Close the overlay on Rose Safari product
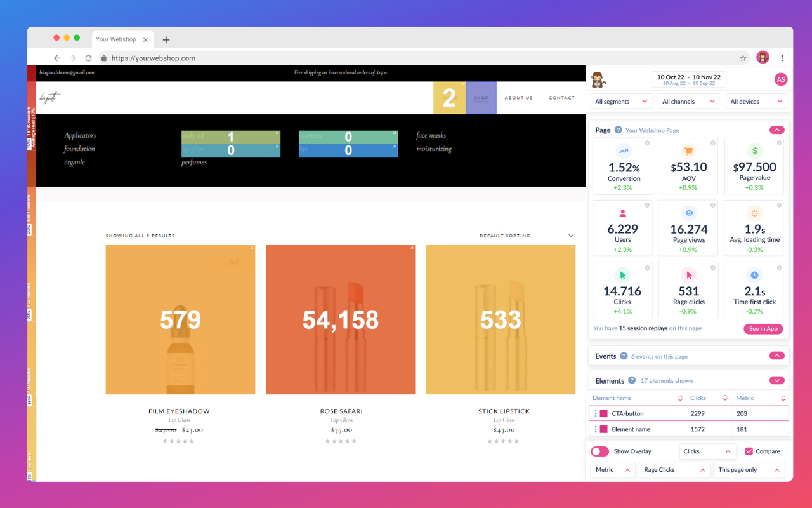 coord(412,248)
